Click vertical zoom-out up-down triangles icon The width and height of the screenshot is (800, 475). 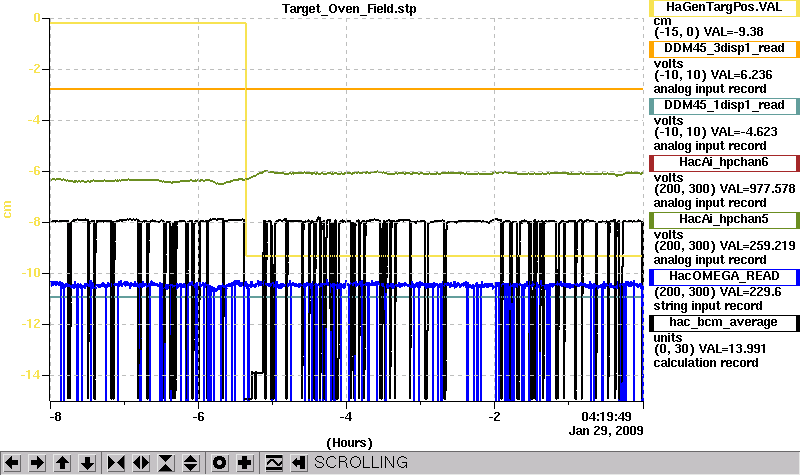click(x=191, y=463)
